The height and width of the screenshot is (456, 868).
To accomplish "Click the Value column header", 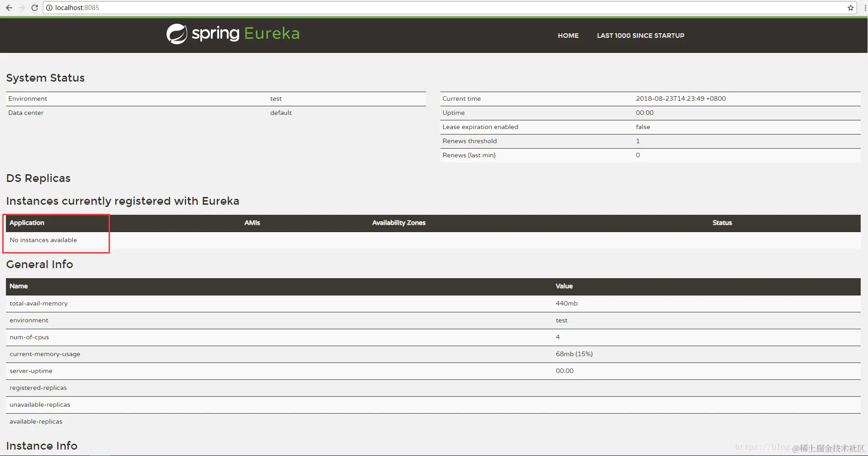I will point(564,286).
